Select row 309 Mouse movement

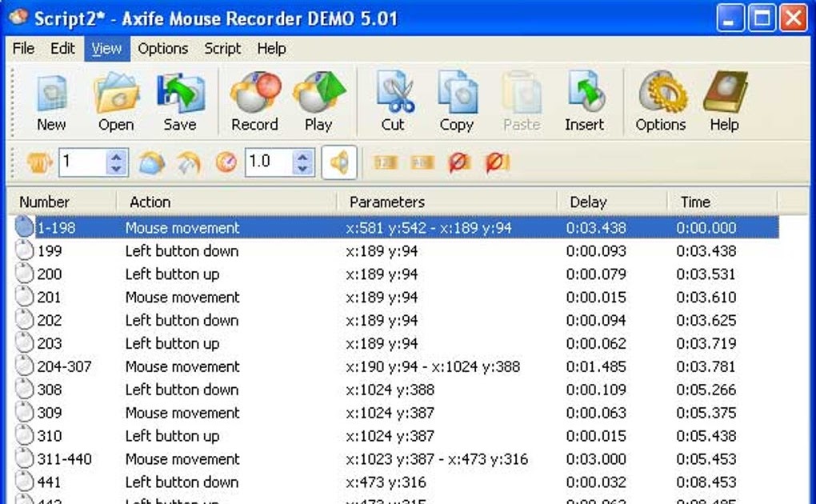[395, 412]
